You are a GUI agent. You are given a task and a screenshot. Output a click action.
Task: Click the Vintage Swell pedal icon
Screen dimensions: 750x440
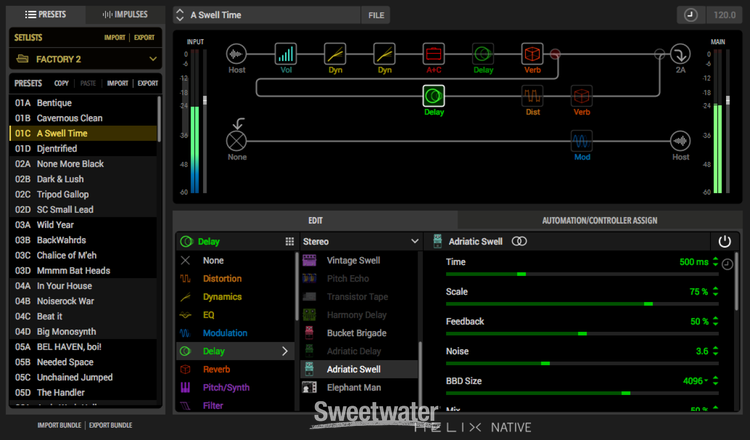[309, 260]
